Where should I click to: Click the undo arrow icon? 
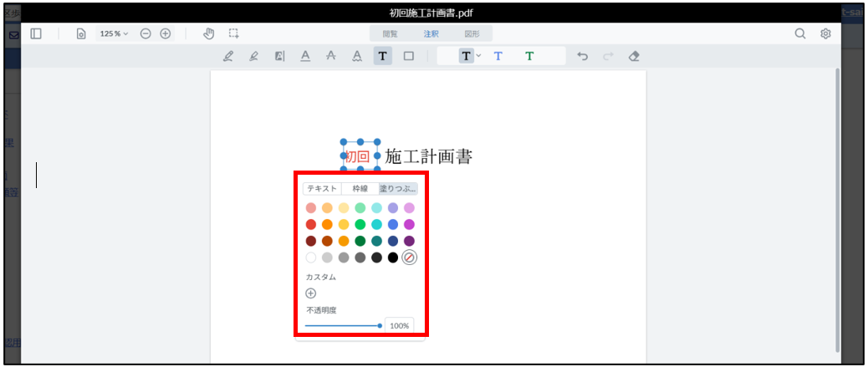(583, 56)
